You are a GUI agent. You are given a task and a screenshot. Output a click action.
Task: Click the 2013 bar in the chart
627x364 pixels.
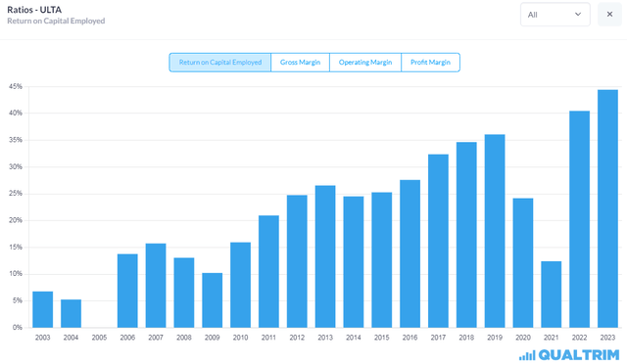pyautogui.click(x=325, y=256)
